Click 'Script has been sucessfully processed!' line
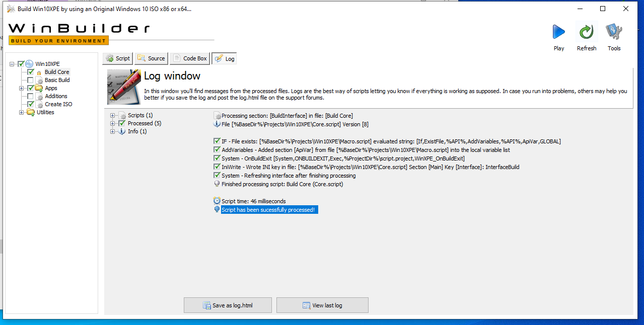The image size is (644, 325). (x=269, y=209)
